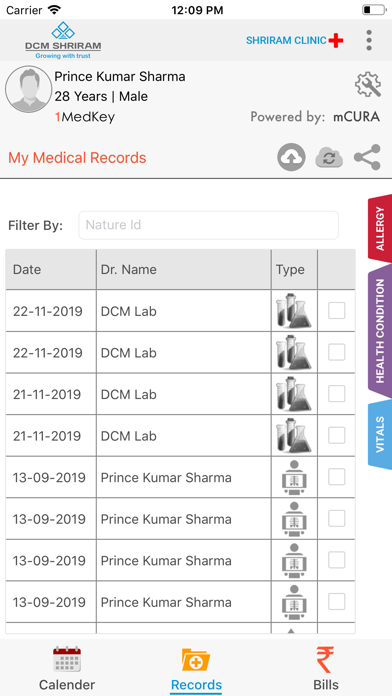This screenshot has width=392, height=696.
Task: Share medical records using share icon
Action: pos(367,157)
